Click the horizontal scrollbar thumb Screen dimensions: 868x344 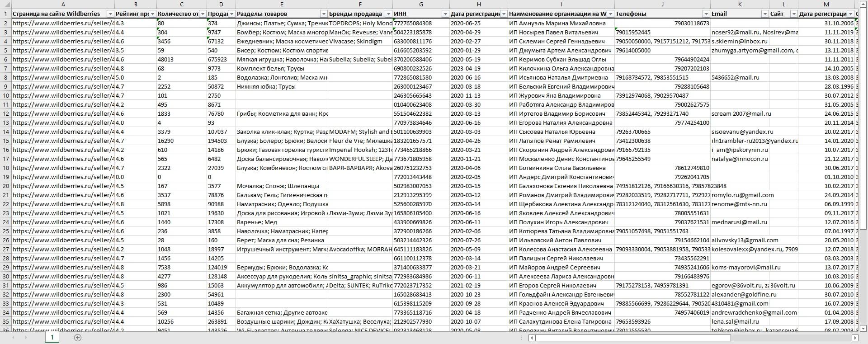coord(633,338)
